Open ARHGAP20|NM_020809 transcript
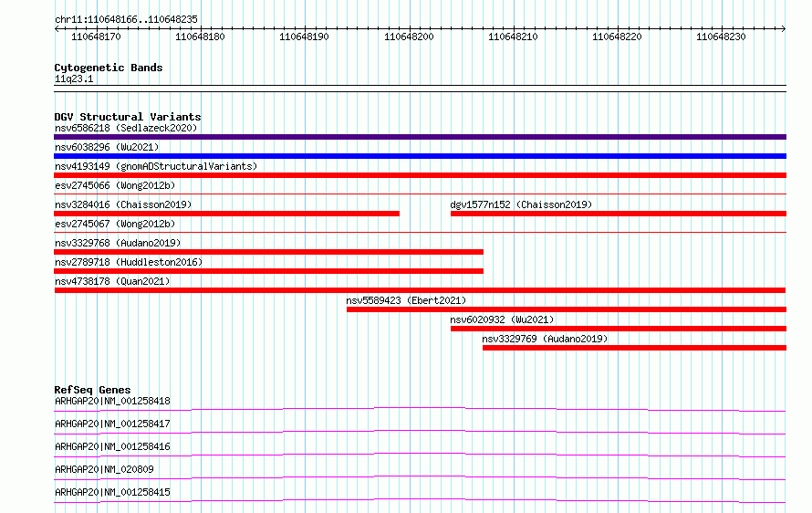Image resolution: width=812 pixels, height=513 pixels. click(x=104, y=469)
